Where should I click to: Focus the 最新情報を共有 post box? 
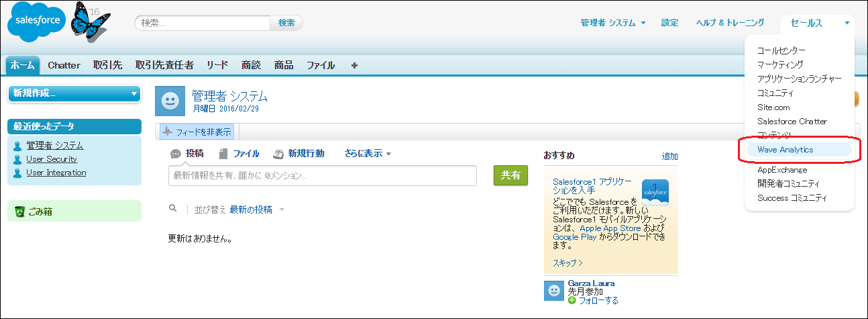[x=323, y=175]
